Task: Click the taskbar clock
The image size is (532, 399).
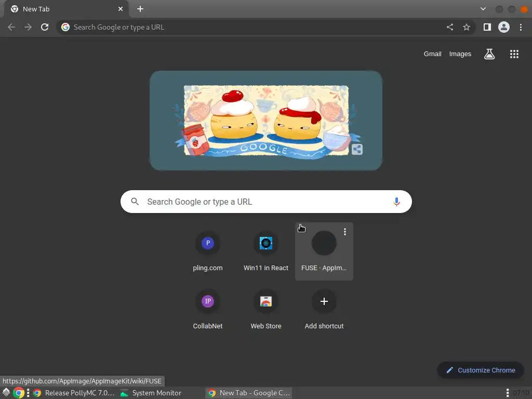Action: [521, 393]
